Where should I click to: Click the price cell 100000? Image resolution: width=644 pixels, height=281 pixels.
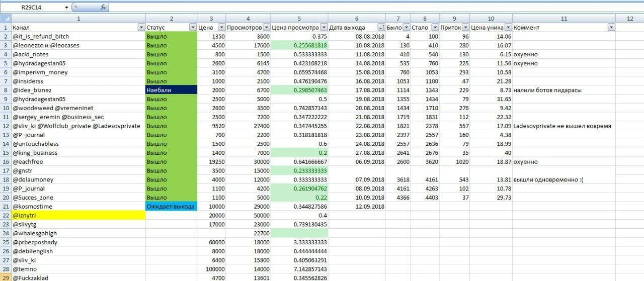(x=211, y=269)
